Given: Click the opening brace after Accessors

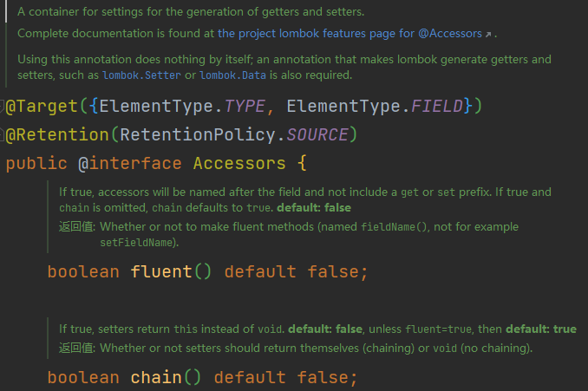Looking at the screenshot, I should tap(302, 164).
